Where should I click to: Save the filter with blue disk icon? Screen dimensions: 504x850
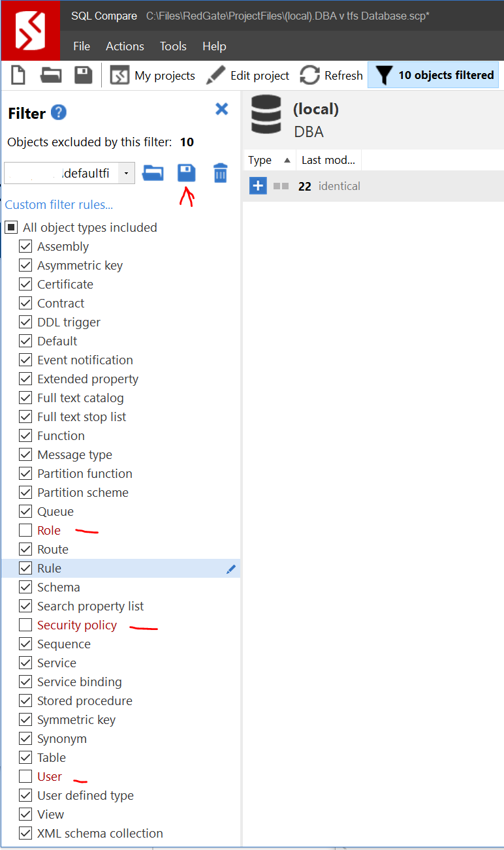[187, 173]
